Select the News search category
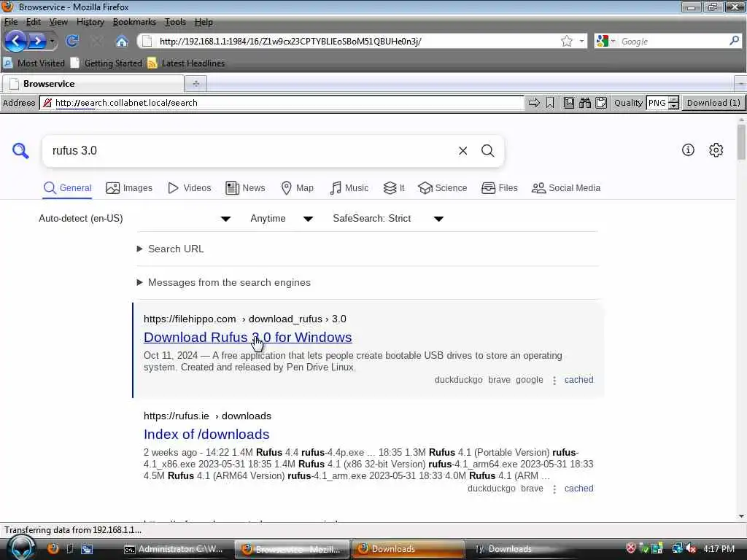Screen dimensions: 747x560 point(245,188)
